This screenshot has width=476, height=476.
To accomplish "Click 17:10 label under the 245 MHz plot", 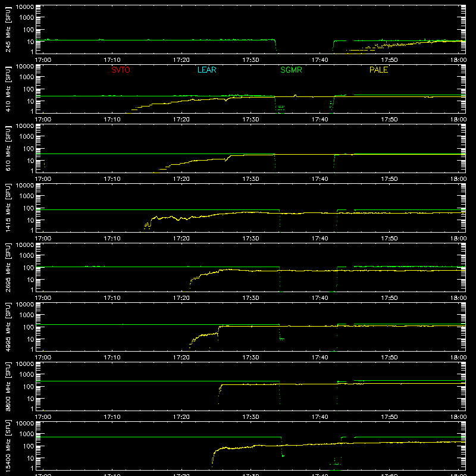I will 112,60.
